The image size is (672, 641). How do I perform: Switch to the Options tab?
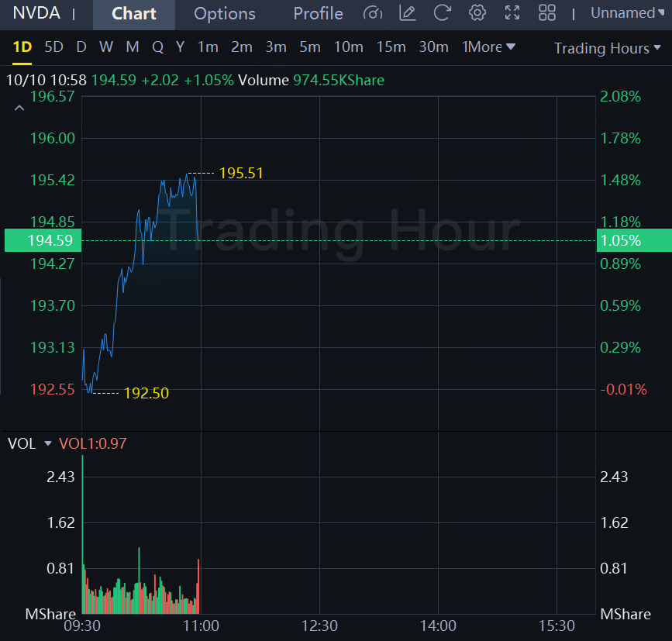225,14
